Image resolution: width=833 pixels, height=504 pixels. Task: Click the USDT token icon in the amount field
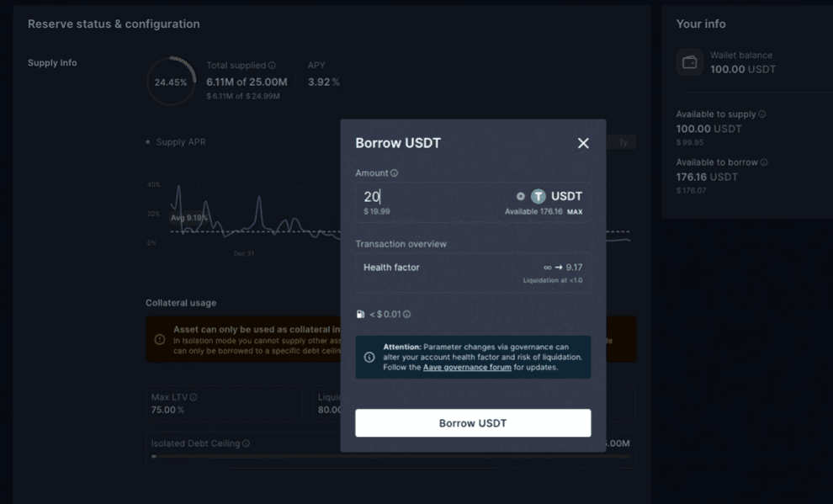click(x=539, y=196)
